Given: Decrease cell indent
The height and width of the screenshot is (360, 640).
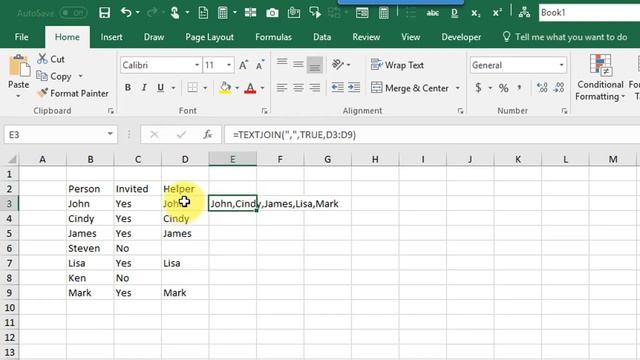Looking at the screenshot, I should click(337, 88).
